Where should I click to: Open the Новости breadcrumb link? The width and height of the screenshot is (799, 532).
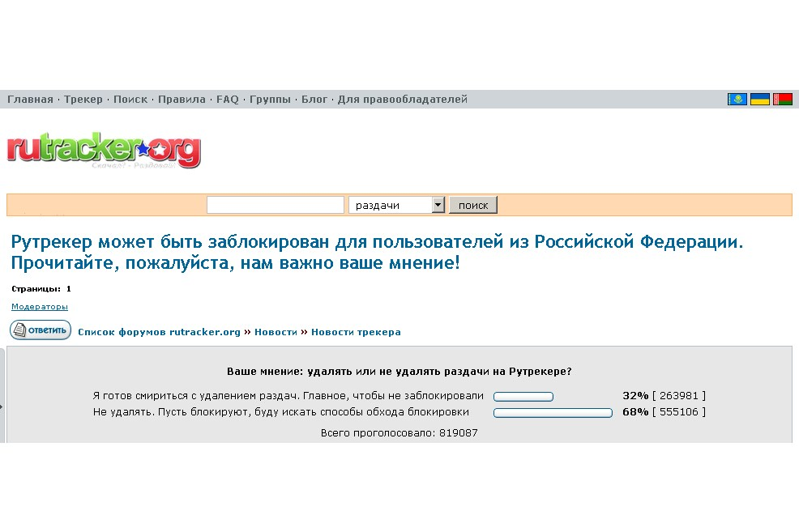[x=276, y=332]
